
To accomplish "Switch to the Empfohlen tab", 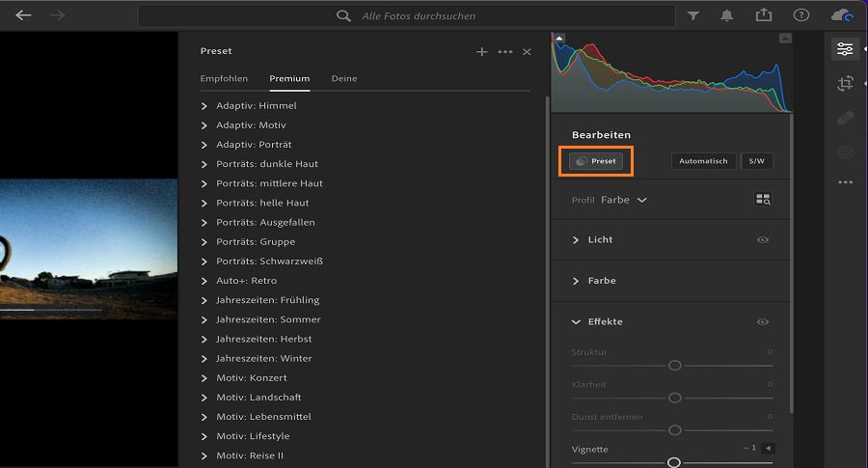I will coord(224,79).
